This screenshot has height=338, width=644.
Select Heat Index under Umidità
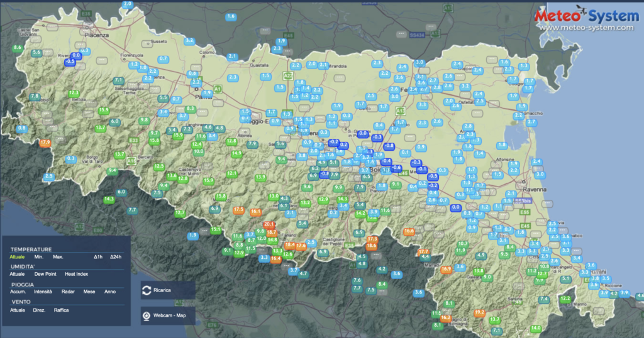pos(75,274)
